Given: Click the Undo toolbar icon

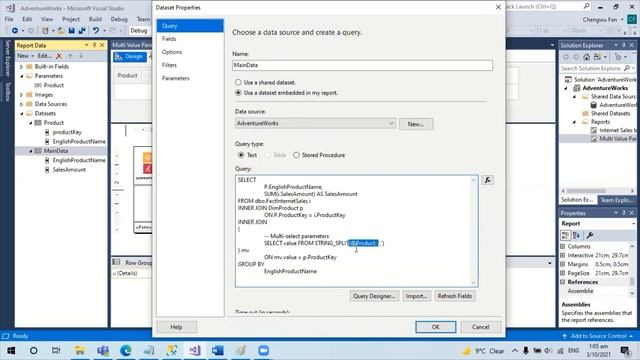Looking at the screenshot, I should [96, 31].
